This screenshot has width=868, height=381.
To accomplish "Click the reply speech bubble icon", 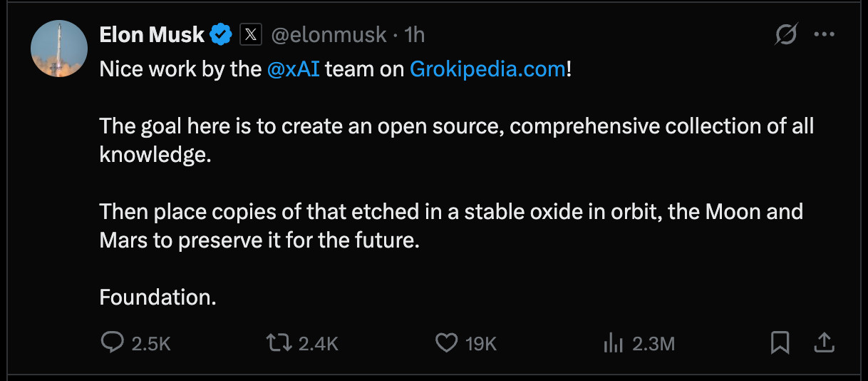I will pos(113,343).
